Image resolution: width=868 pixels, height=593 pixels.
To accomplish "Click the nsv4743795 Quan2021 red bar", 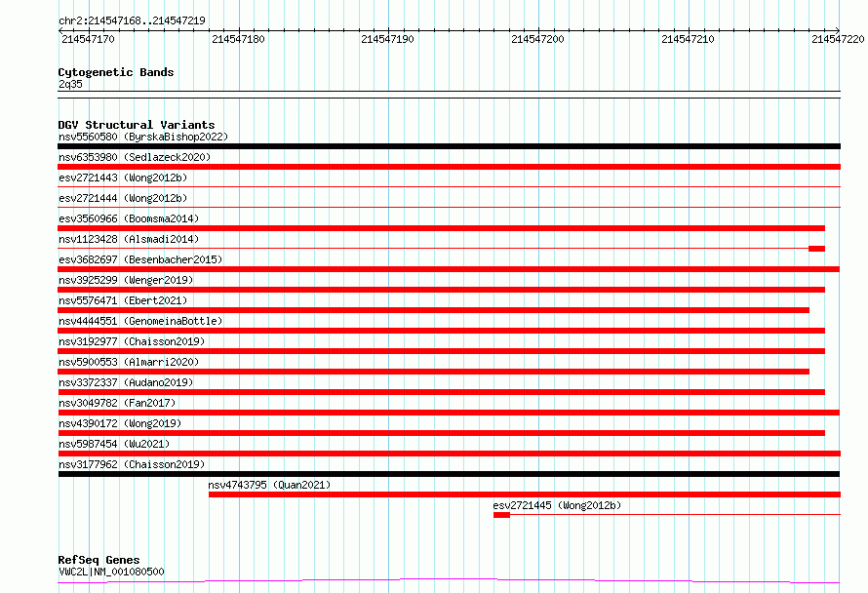I will (525, 494).
